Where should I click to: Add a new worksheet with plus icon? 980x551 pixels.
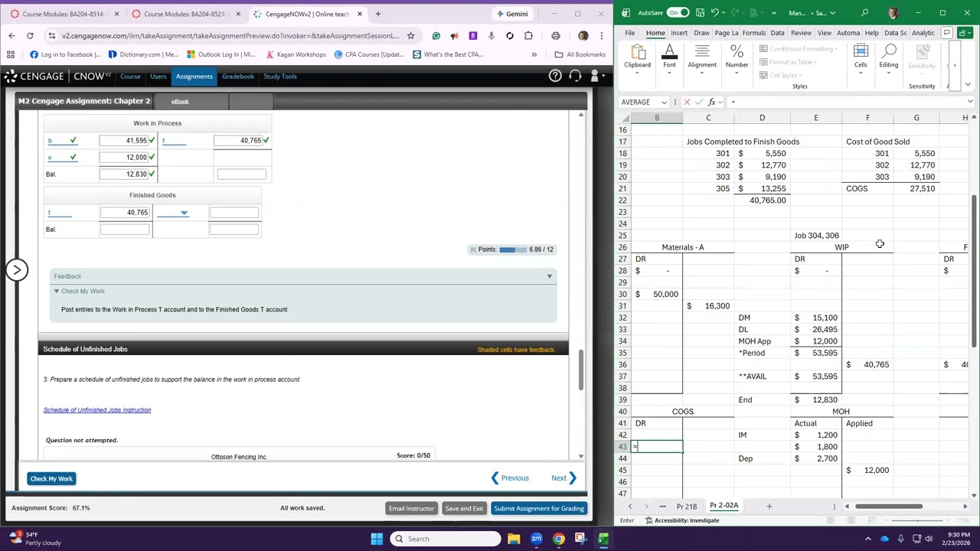coord(769,506)
